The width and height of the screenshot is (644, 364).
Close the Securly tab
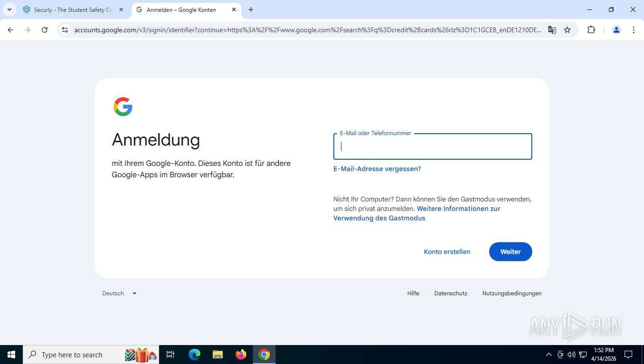(121, 9)
